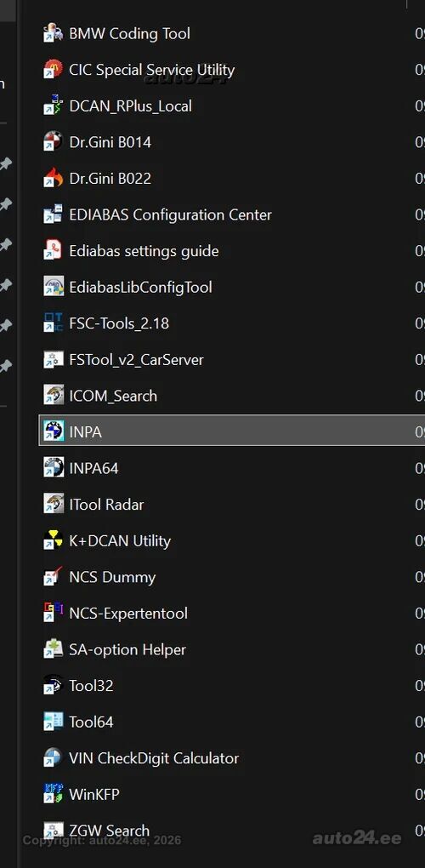Image resolution: width=425 pixels, height=868 pixels.
Task: Click the ICOM_Search file name
Action: (113, 396)
